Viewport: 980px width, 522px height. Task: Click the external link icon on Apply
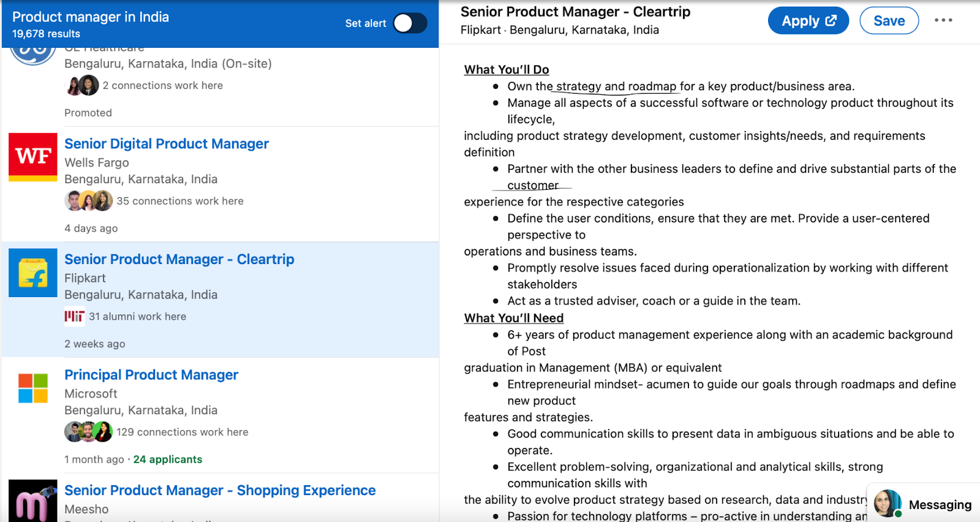tap(831, 21)
